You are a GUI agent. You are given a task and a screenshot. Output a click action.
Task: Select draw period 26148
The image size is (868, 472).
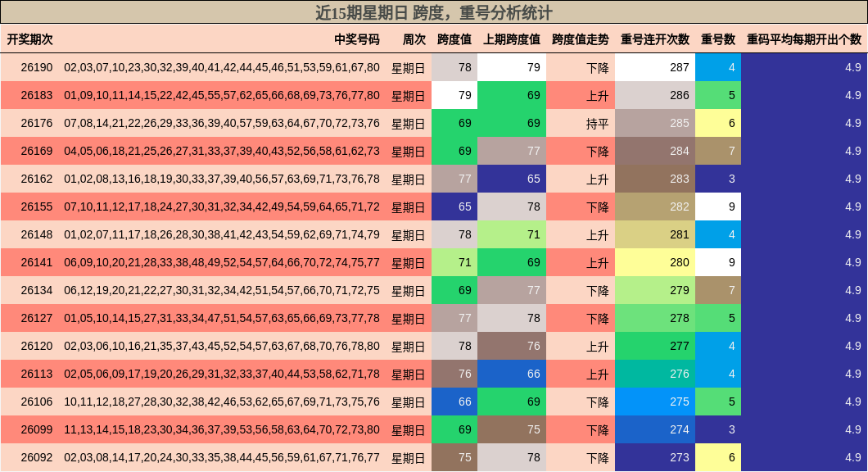pyautogui.click(x=37, y=234)
